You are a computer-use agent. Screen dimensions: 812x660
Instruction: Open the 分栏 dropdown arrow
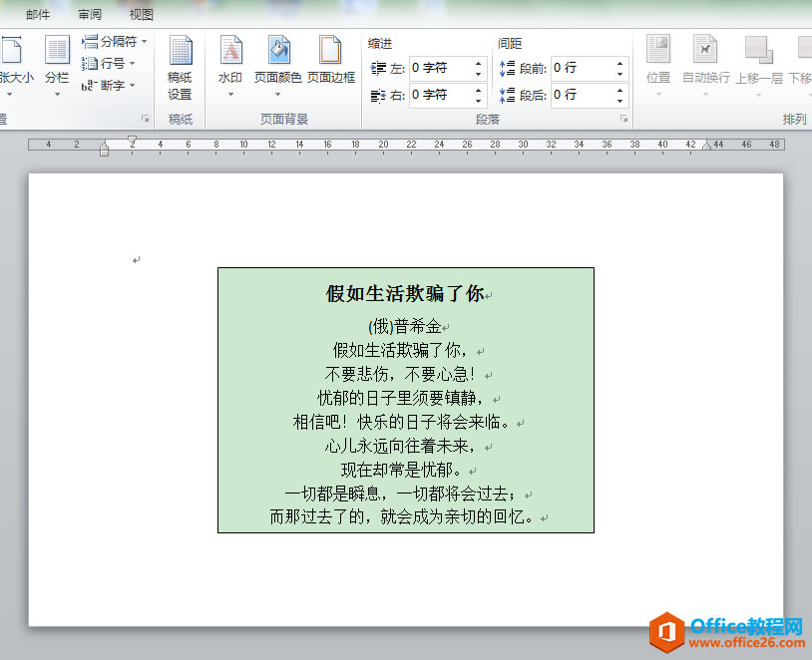coord(57,94)
